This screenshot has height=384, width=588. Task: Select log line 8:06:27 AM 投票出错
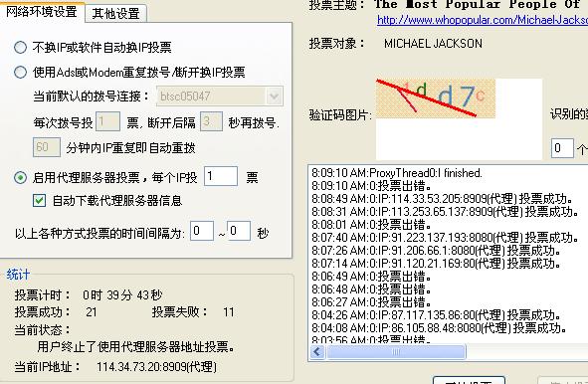pos(371,302)
